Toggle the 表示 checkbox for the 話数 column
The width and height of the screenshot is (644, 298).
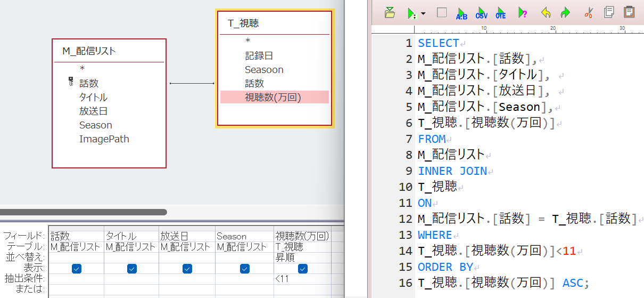click(76, 269)
